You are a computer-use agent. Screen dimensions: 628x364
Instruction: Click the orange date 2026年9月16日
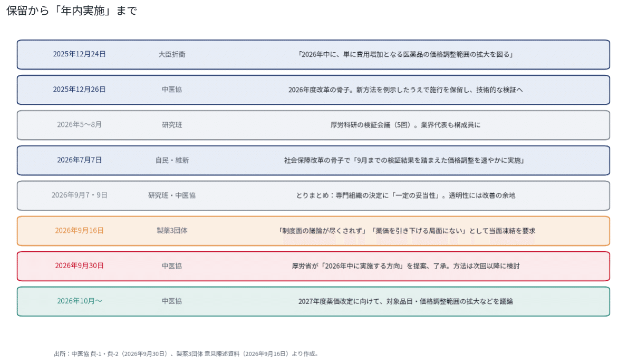[79, 231]
